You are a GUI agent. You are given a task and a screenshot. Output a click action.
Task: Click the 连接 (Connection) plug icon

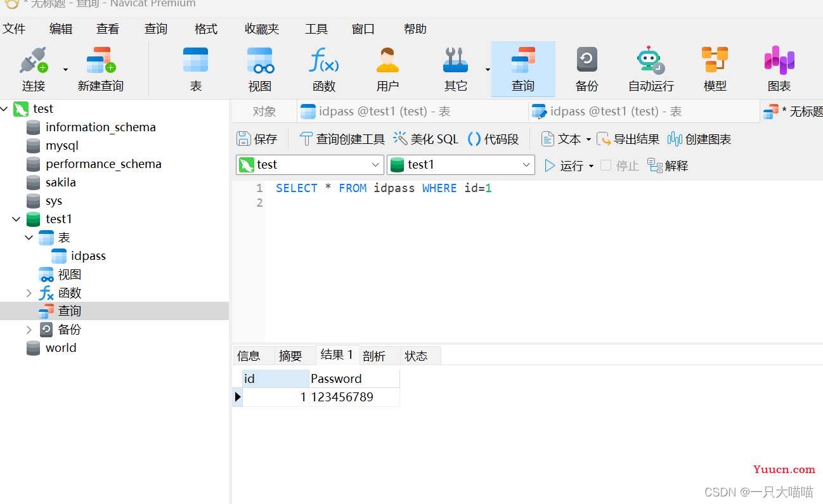coord(33,61)
